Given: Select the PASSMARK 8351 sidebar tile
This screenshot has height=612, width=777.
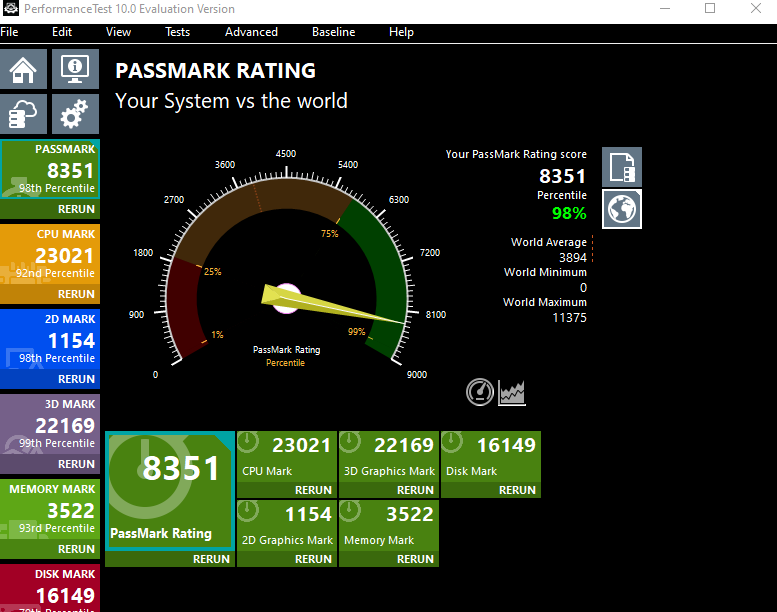Looking at the screenshot, I should pos(50,169).
